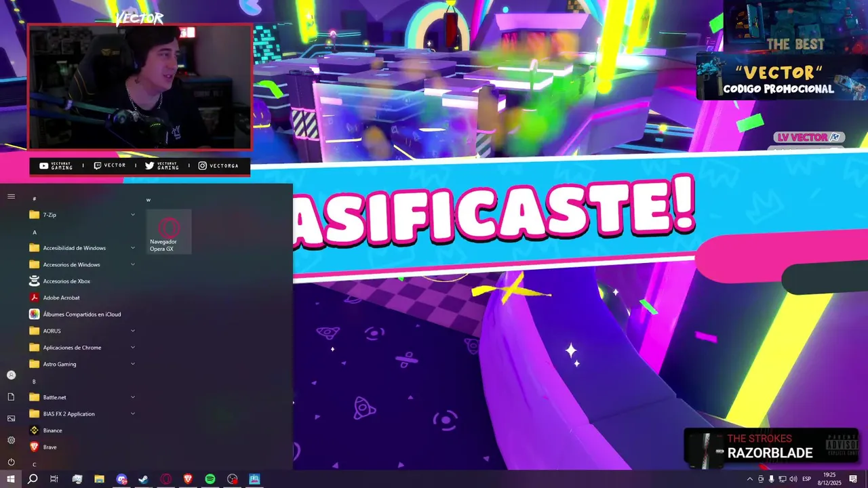Click the streamer webcam overlay
The image size is (868, 488).
pyautogui.click(x=140, y=87)
